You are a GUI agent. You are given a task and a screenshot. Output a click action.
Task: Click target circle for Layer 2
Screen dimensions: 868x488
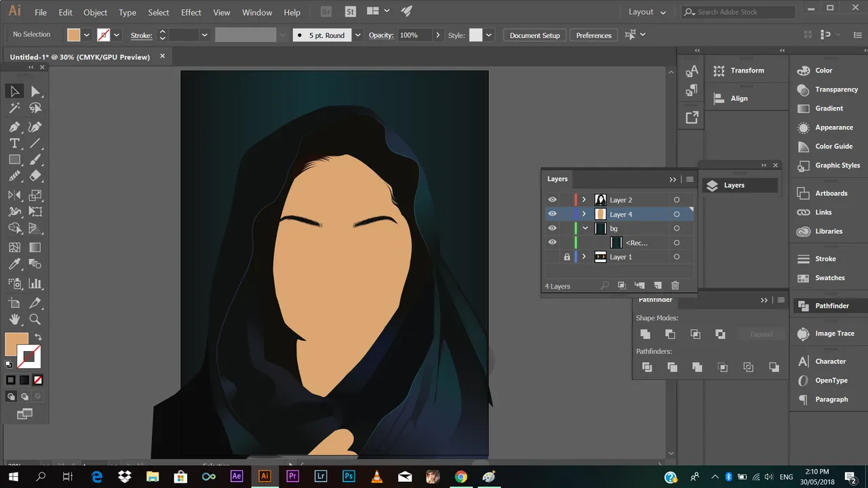pos(676,200)
